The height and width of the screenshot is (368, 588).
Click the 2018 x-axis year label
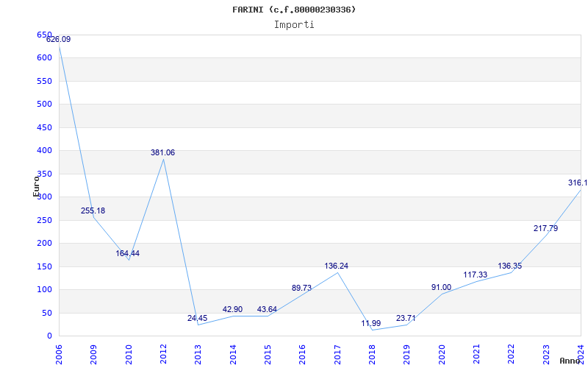372,355
